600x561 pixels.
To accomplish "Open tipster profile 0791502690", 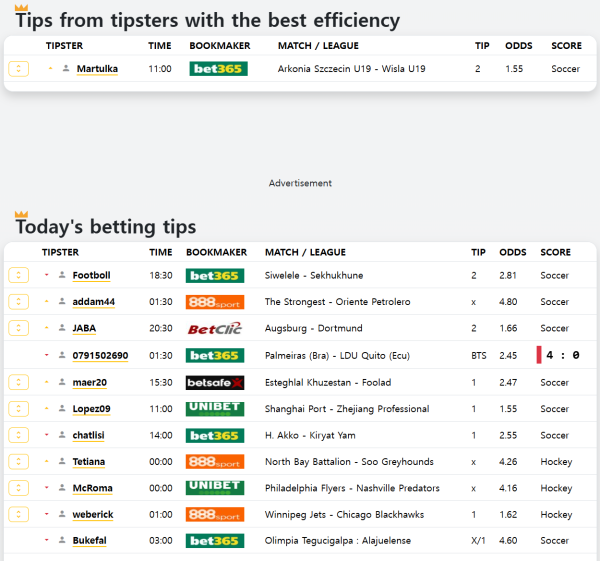I will pos(100,355).
